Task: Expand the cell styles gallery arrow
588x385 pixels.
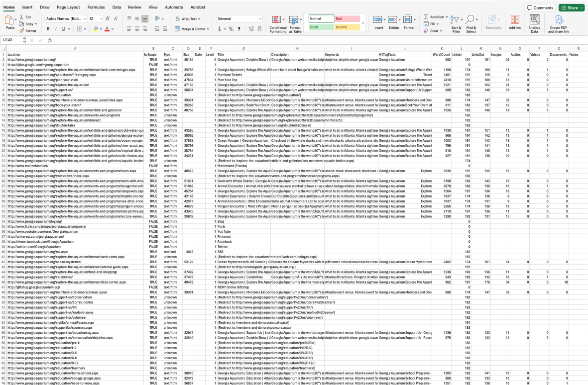Action: pyautogui.click(x=363, y=23)
